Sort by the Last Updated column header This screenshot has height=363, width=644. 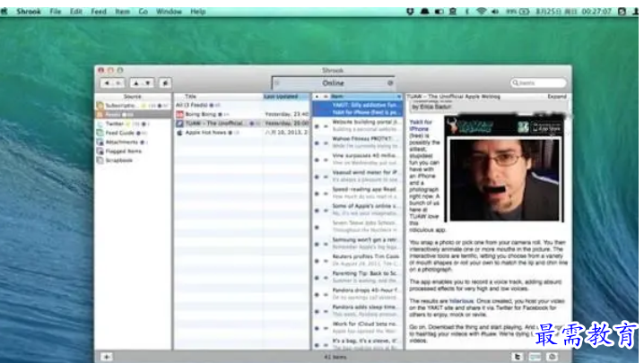tap(286, 97)
